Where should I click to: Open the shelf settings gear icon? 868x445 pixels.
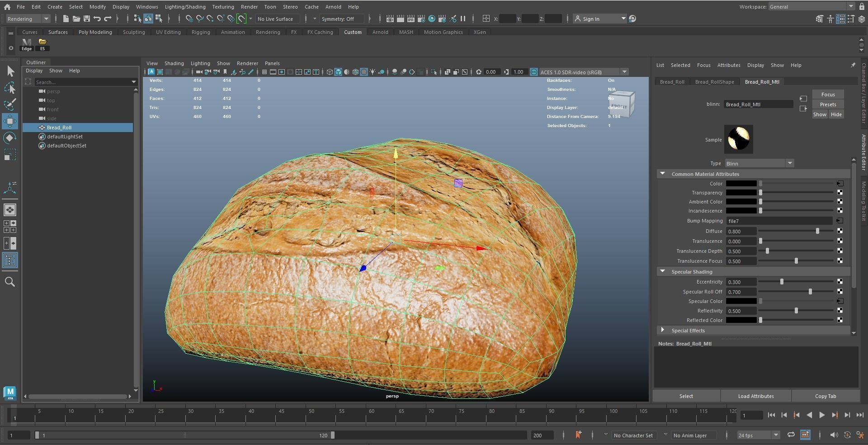11,48
